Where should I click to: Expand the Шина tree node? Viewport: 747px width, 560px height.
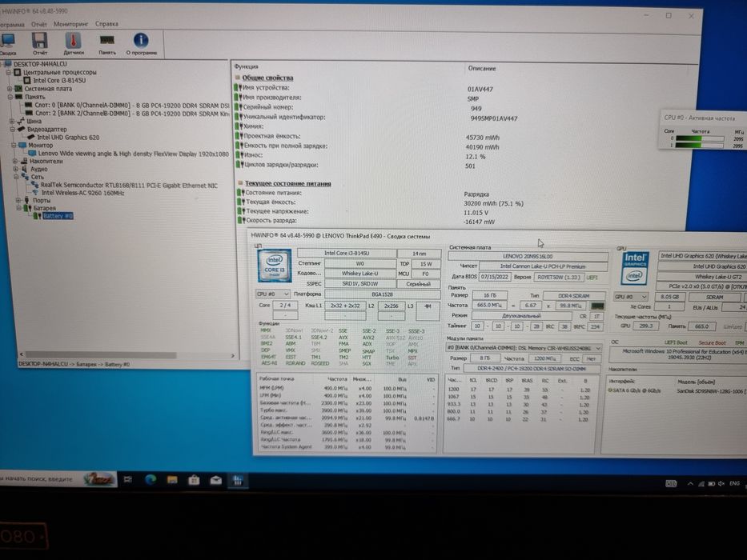pos(12,121)
